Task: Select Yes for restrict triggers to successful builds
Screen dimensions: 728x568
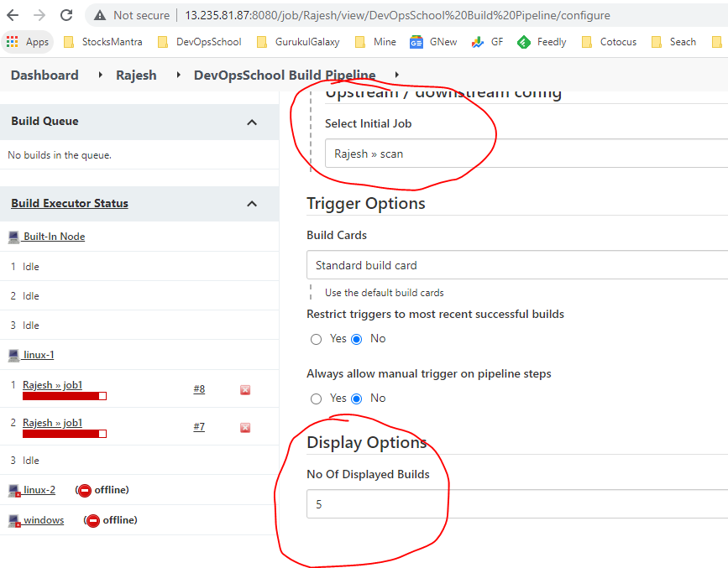Action: (x=316, y=339)
